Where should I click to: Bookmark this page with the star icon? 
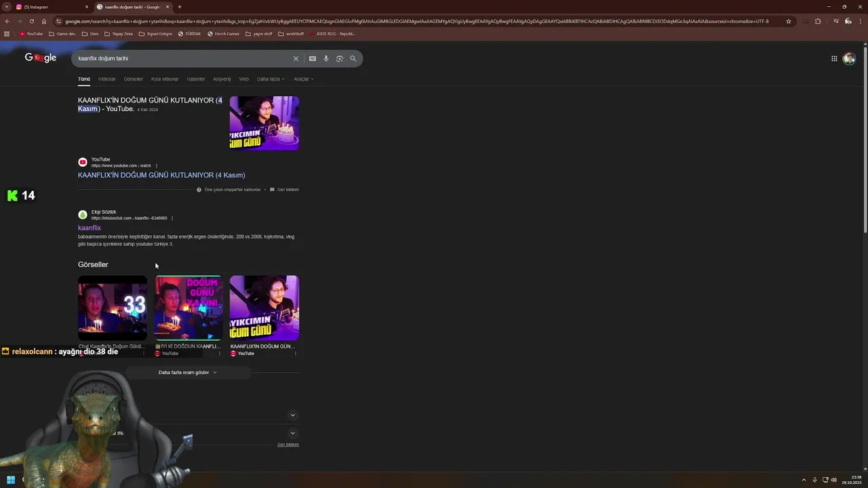(789, 21)
